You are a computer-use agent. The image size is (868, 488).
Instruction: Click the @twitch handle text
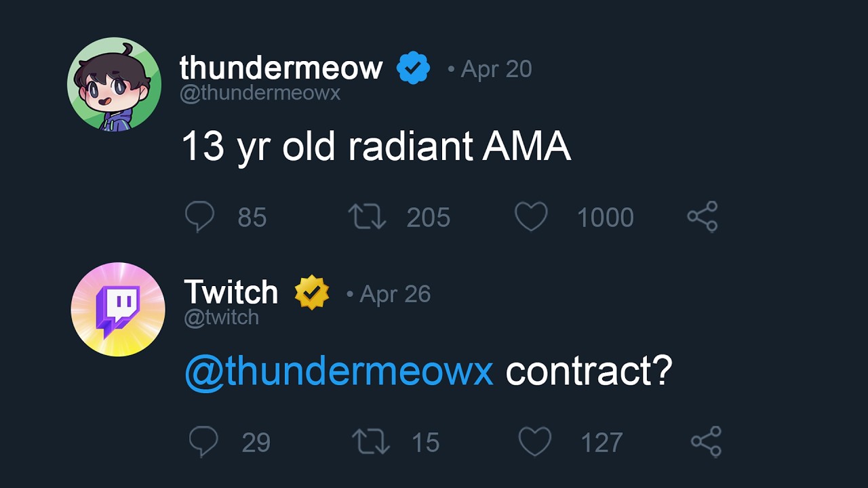[x=222, y=317]
